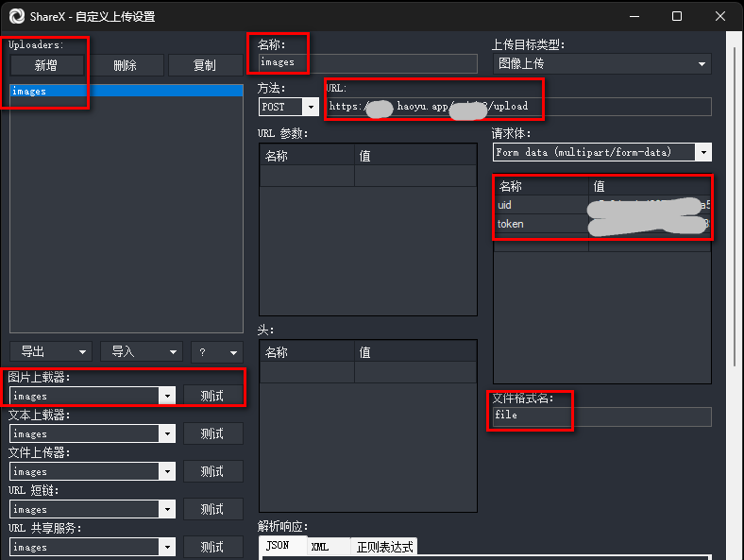Click 测试 button for 文本上载器
This screenshot has height=560, width=744.
[x=213, y=433]
